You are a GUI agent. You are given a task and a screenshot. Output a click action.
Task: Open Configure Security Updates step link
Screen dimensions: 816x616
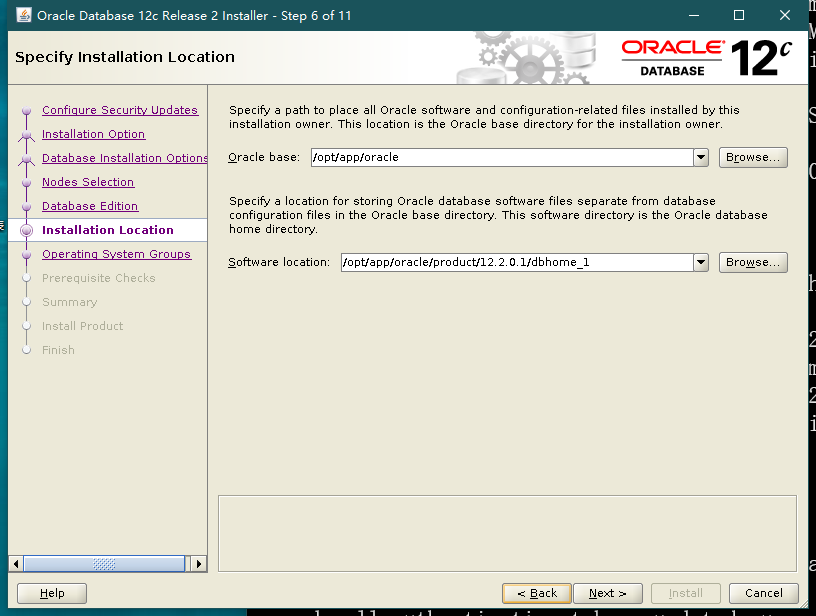(120, 110)
